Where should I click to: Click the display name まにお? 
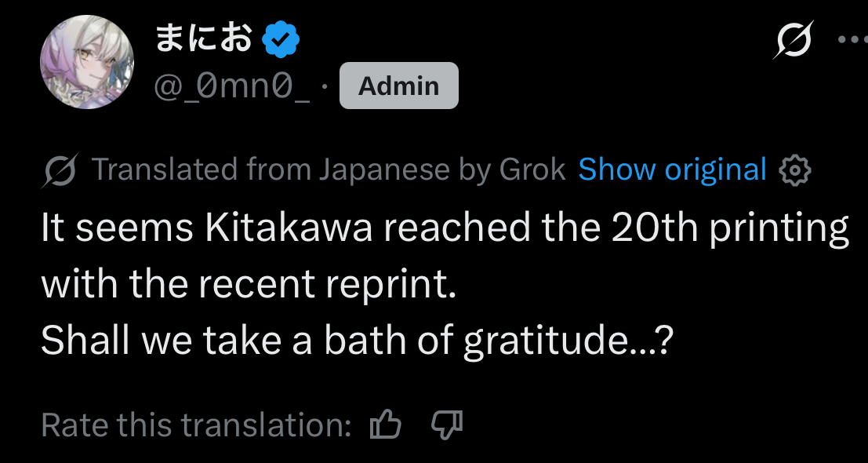(203, 38)
